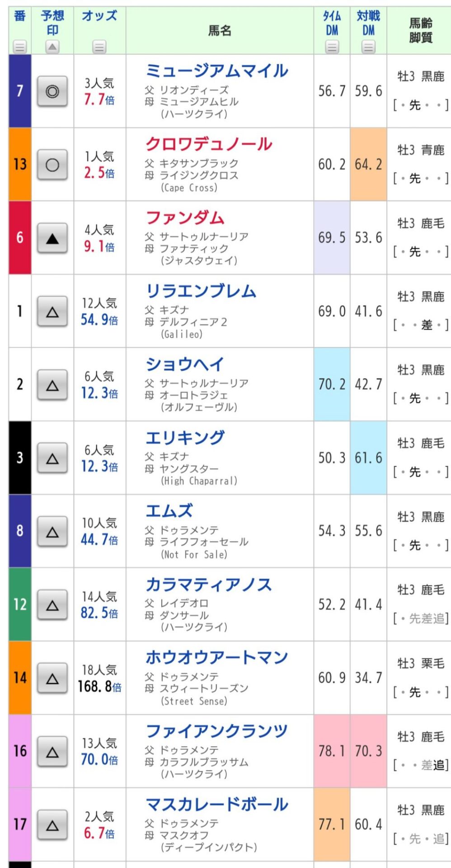Sort by 予想印 using the arrow button
Viewport: 451px width, 868px height.
click(52, 46)
